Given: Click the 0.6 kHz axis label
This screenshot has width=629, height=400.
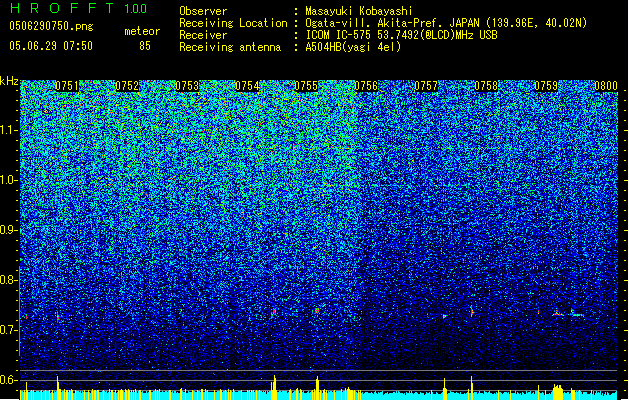Looking at the screenshot, I should [x=8, y=380].
